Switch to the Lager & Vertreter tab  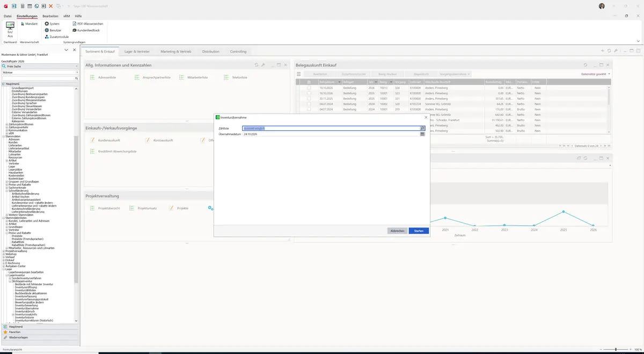tap(137, 51)
